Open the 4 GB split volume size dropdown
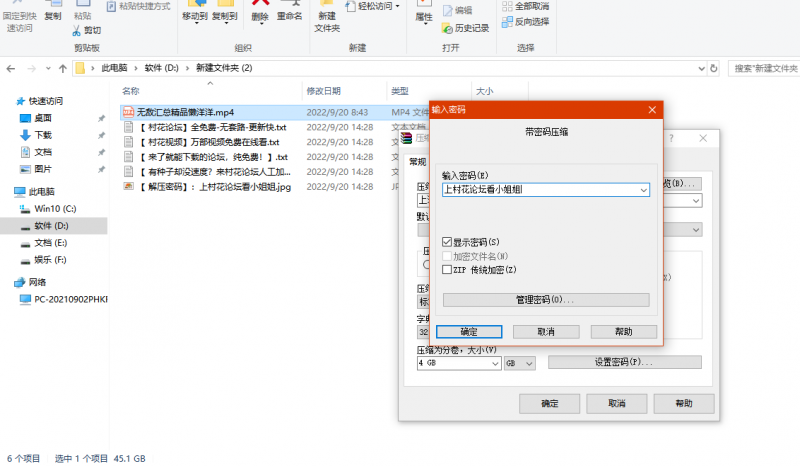 point(493,363)
